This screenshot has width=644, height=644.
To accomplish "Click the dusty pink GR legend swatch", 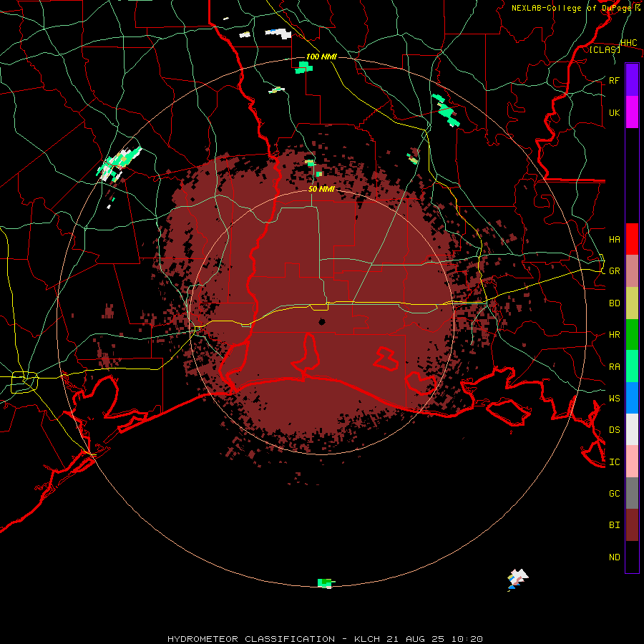I will tap(632, 271).
